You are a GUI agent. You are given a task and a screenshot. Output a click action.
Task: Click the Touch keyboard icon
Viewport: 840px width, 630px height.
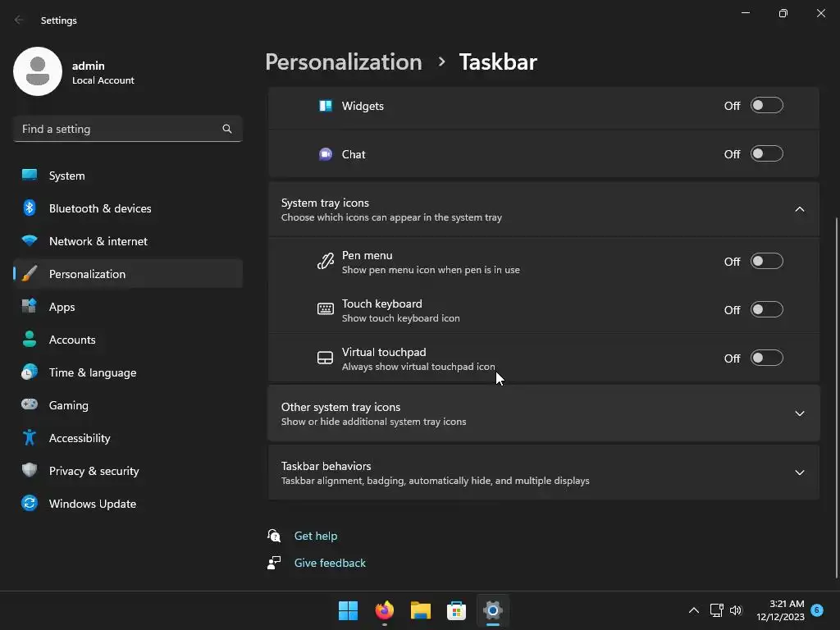(x=325, y=309)
